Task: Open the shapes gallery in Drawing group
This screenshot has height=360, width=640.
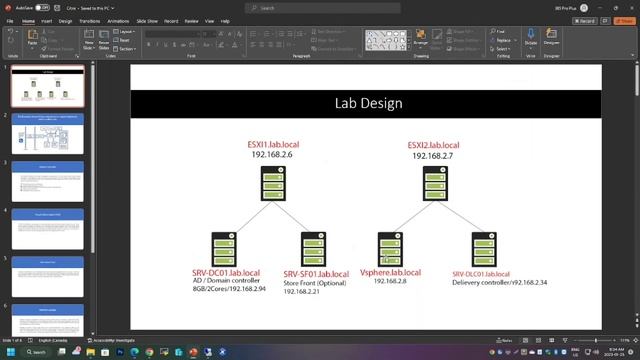Action: click(x=386, y=40)
